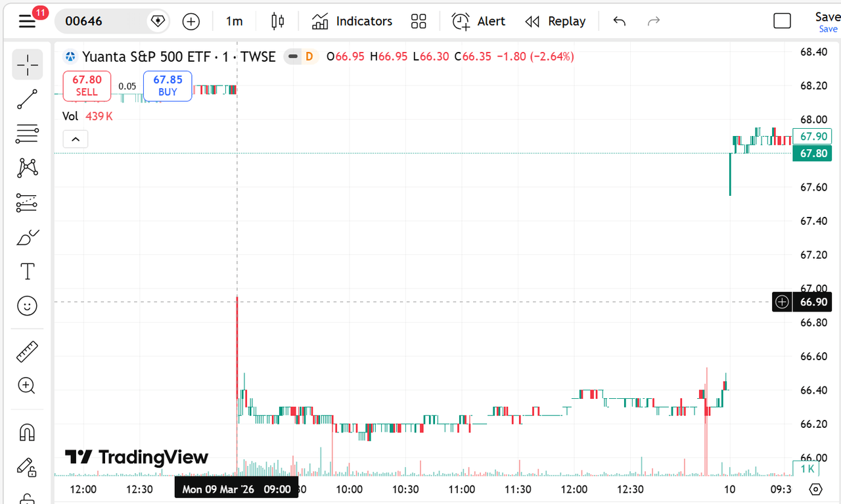
Task: Click the 67.80 SELL button
Action: [x=87, y=86]
